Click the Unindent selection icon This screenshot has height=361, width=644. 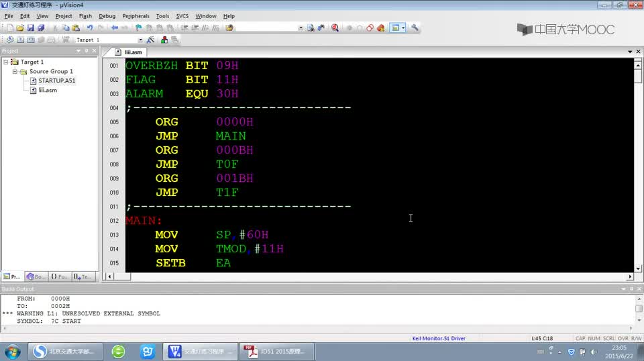click(x=195, y=28)
